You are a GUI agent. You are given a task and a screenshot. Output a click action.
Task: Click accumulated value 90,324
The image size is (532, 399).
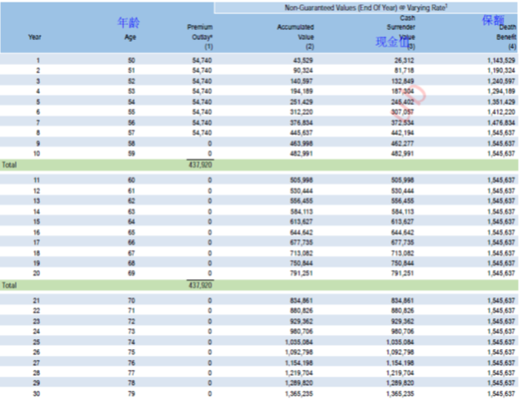303,71
